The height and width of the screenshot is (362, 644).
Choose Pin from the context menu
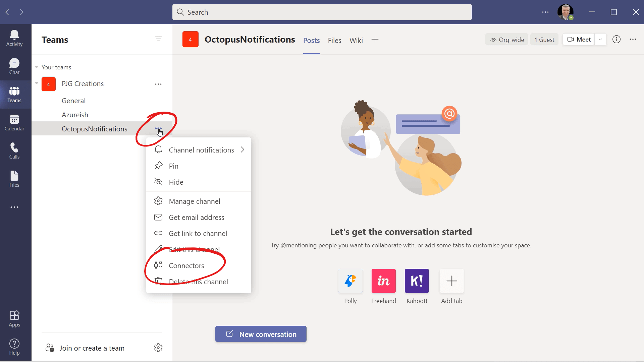click(x=199, y=166)
